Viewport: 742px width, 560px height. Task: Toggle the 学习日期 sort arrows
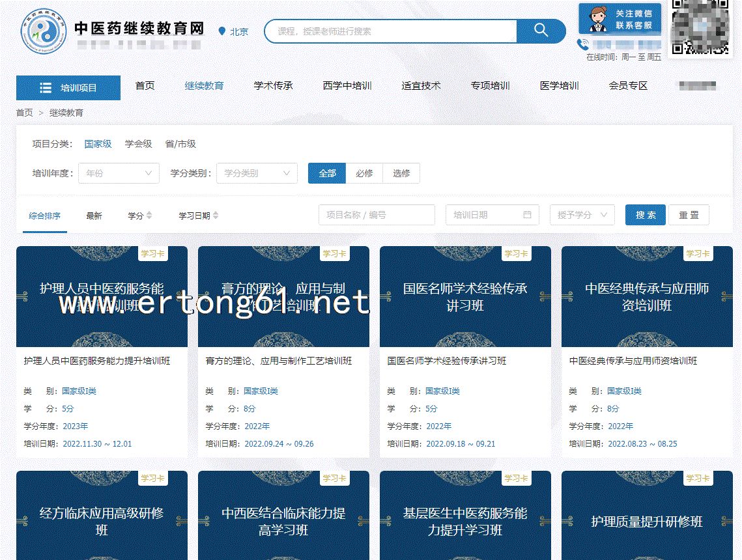coord(216,216)
